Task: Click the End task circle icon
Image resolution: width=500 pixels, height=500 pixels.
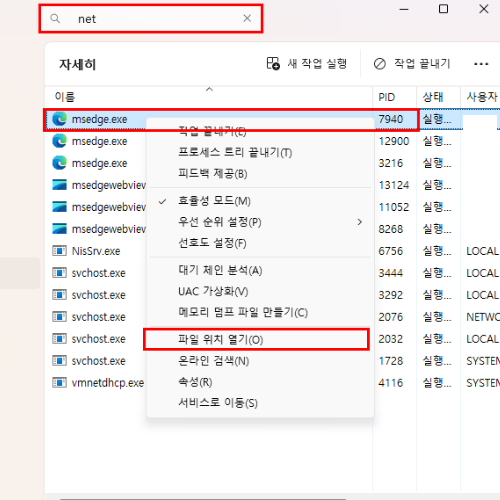Action: point(380,63)
